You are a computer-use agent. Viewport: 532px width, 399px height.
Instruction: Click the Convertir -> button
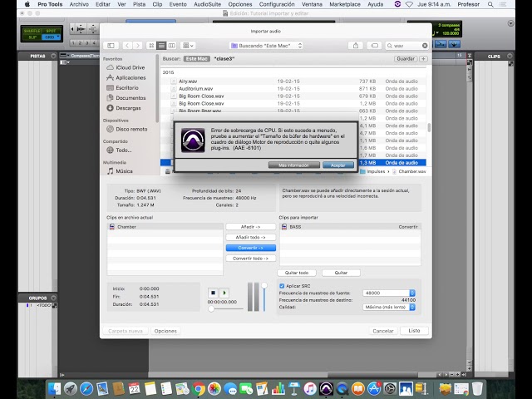point(251,248)
